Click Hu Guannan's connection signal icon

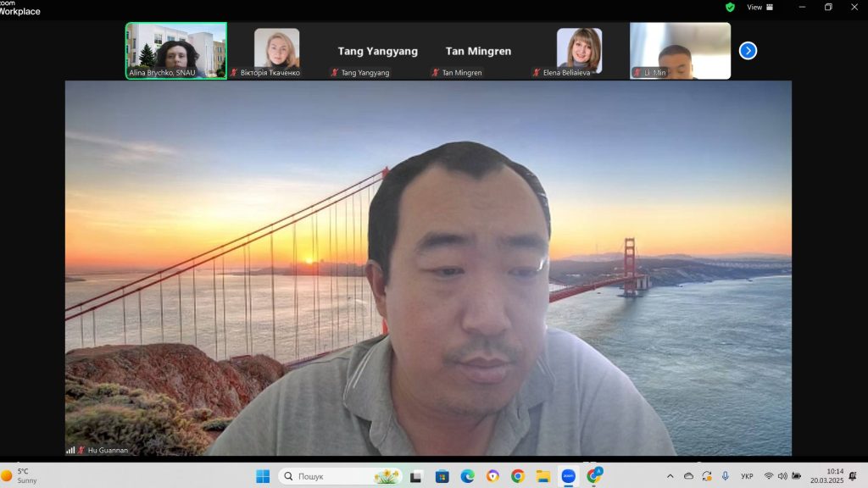point(70,450)
